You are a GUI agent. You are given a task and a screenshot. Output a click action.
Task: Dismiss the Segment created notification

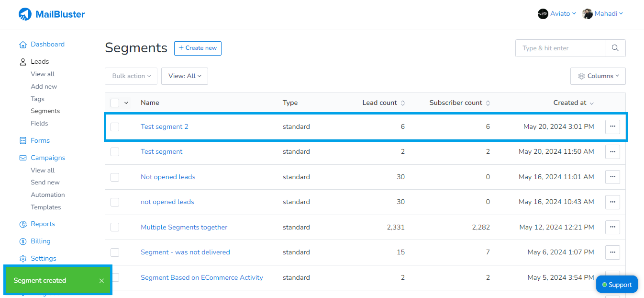pos(101,280)
